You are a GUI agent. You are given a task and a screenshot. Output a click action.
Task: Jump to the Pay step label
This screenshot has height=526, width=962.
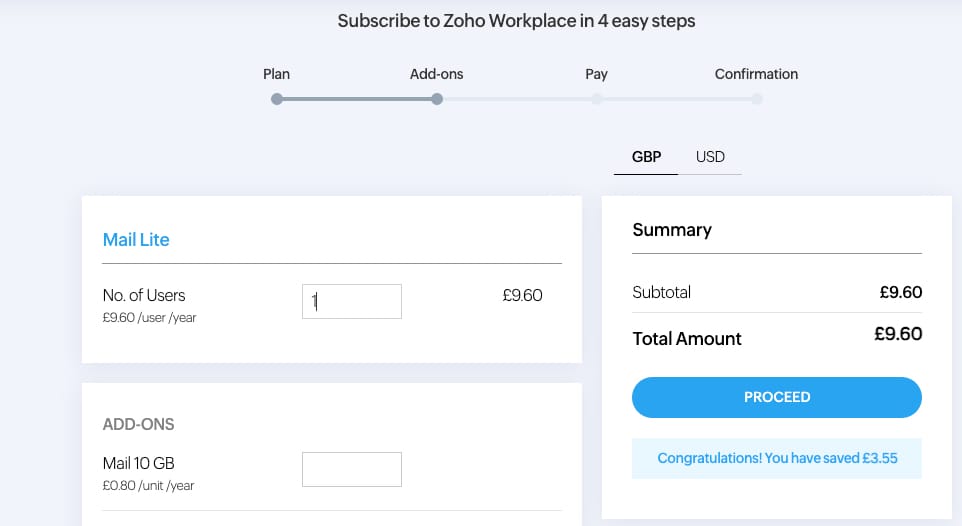(597, 74)
